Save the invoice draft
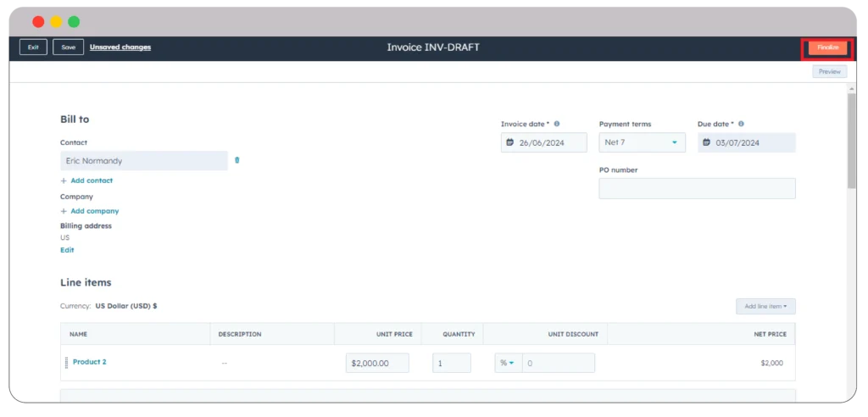Screen dimensions: 868x417 point(68,47)
